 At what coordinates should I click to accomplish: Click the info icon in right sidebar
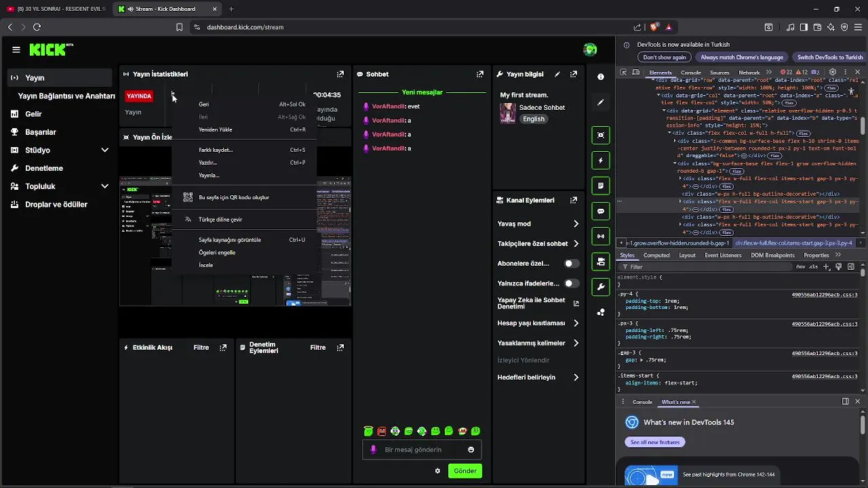(601, 77)
